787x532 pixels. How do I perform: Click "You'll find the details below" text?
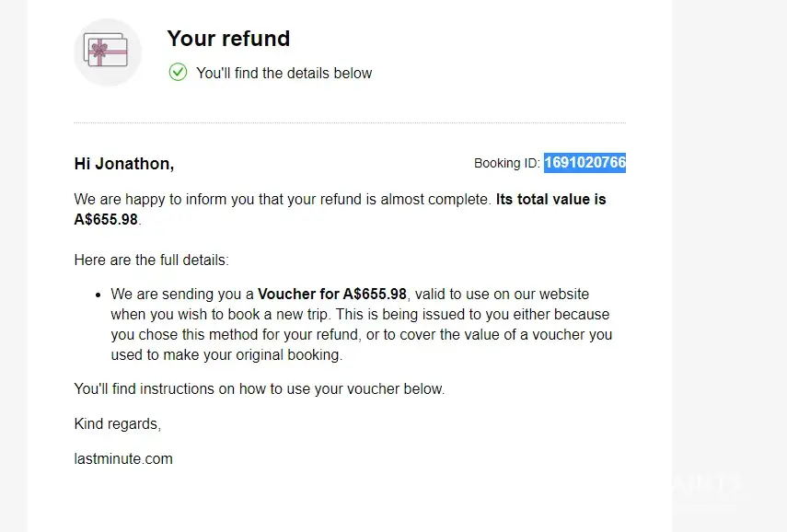(284, 73)
